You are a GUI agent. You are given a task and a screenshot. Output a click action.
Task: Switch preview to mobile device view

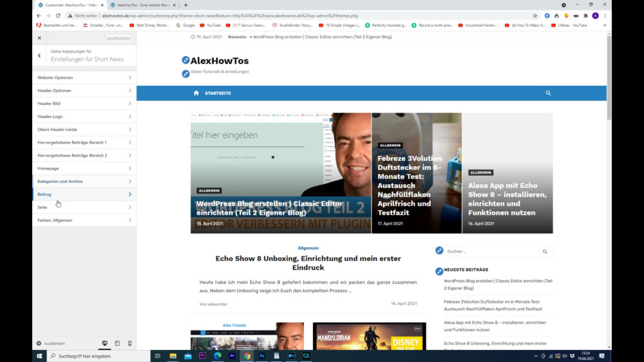(x=130, y=343)
